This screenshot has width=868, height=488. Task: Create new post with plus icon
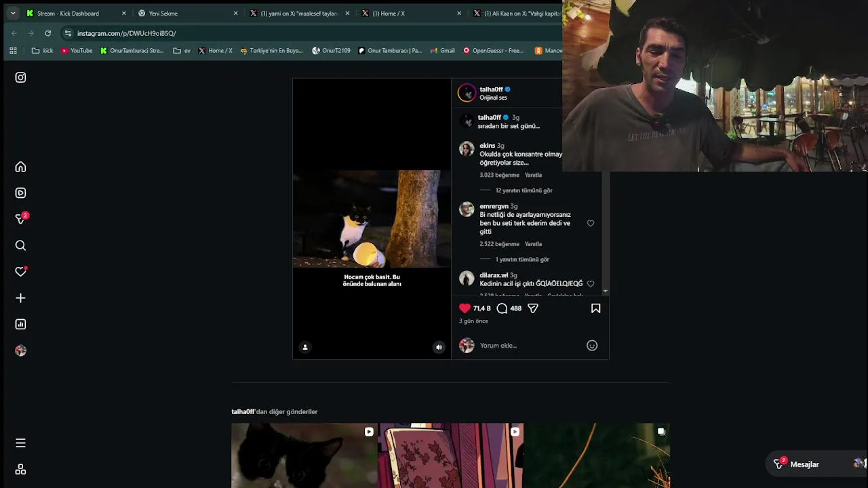click(20, 298)
